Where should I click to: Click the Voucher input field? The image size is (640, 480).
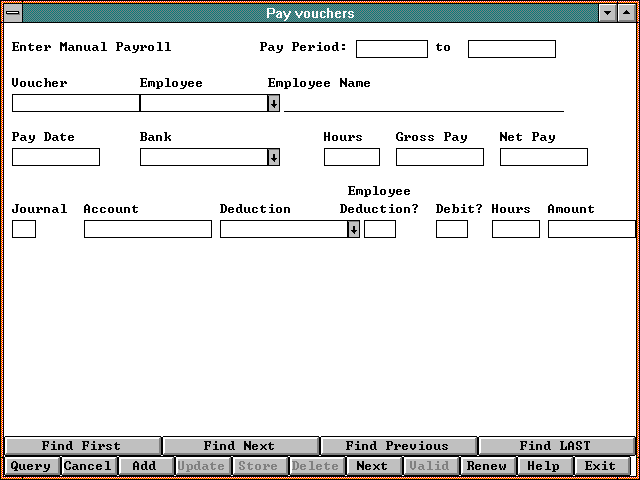pyautogui.click(x=75, y=103)
